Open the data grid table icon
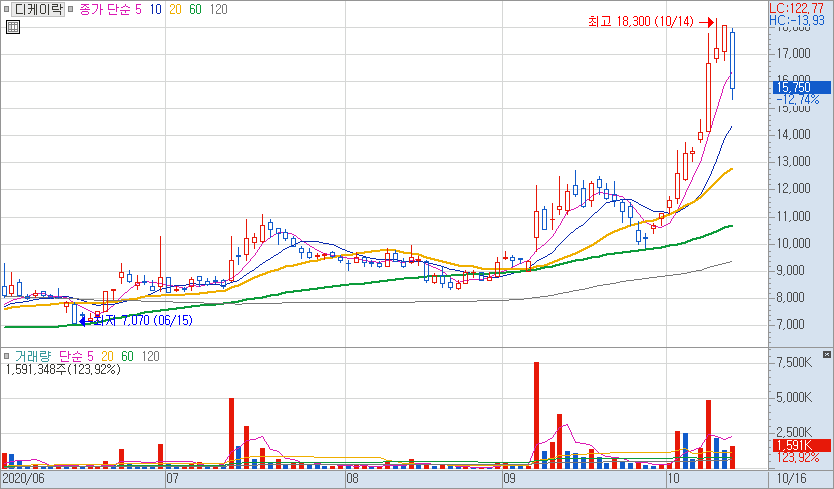The image size is (834, 489). 13,27
